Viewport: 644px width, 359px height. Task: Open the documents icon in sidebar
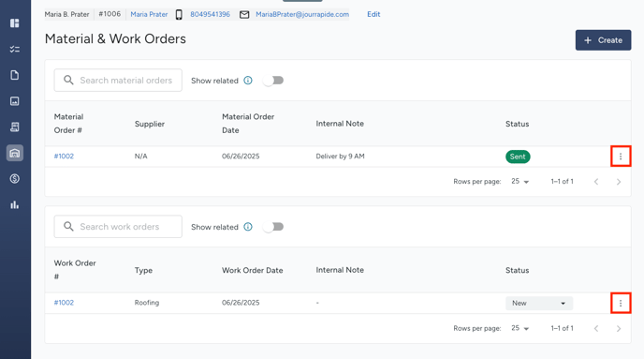15,75
